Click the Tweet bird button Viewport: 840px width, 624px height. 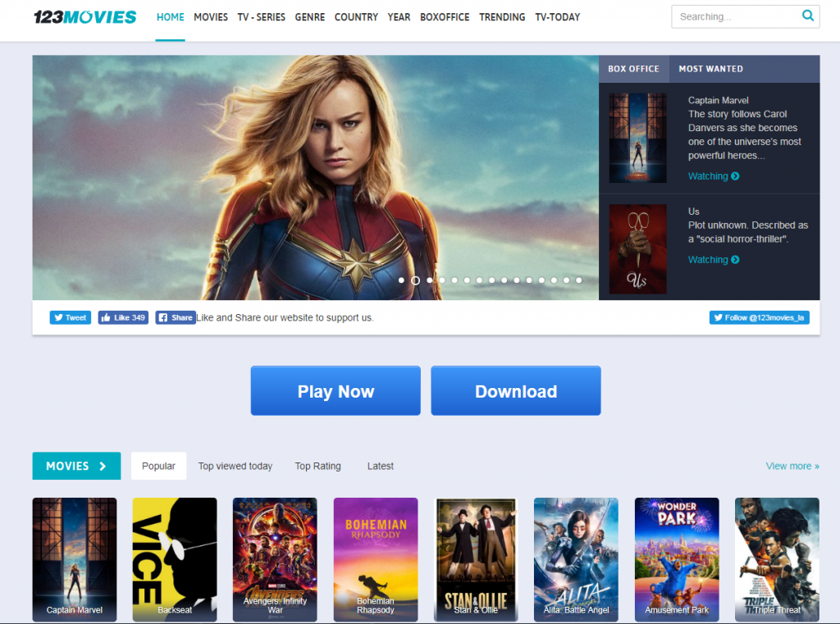click(71, 317)
